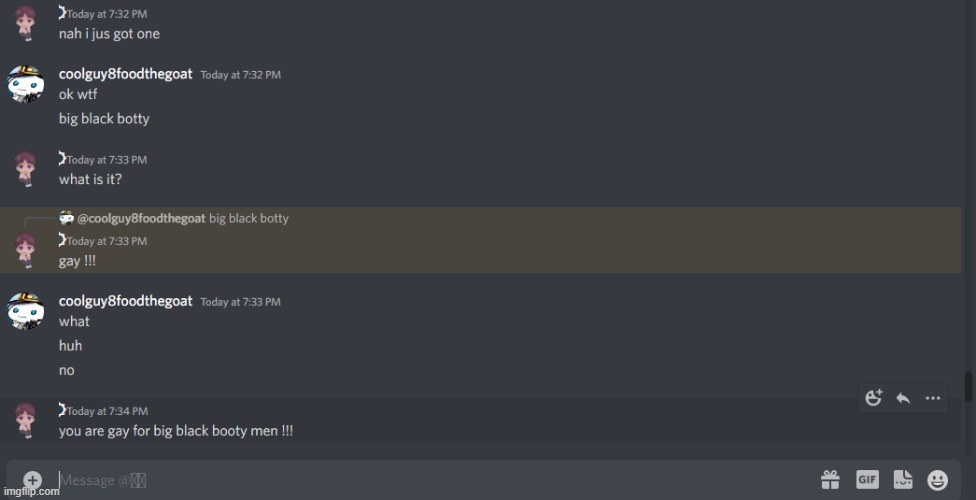
Task: Click the small avatar in the reply preview
Action: click(x=67, y=218)
